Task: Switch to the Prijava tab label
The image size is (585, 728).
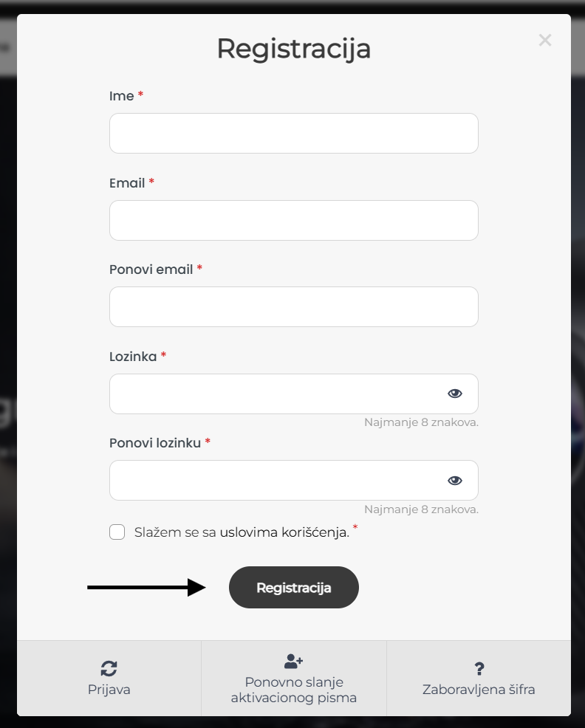Action: (109, 690)
